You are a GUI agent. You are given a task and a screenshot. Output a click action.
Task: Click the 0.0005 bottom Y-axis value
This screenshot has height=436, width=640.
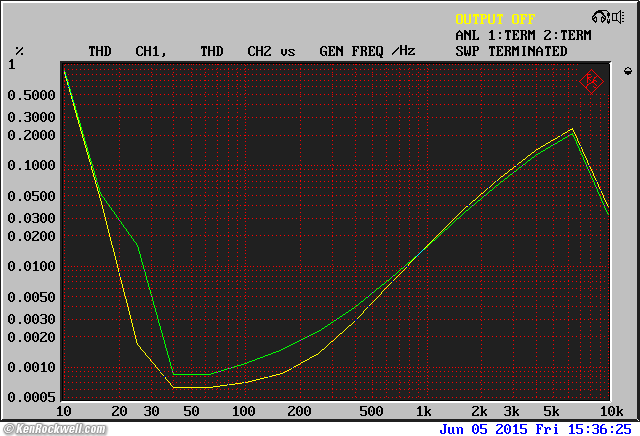click(35, 398)
